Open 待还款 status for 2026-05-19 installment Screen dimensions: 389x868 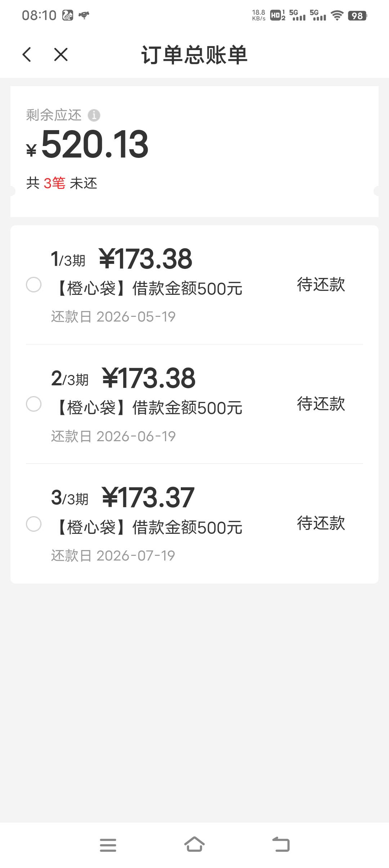pos(321,285)
